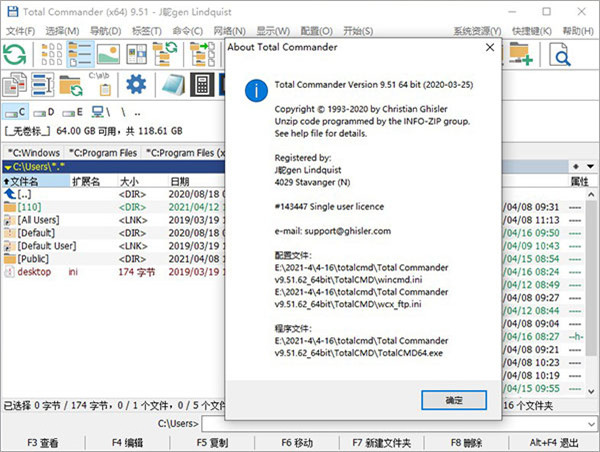Expand the command line history dropdown
The image size is (600, 452).
[x=592, y=424]
